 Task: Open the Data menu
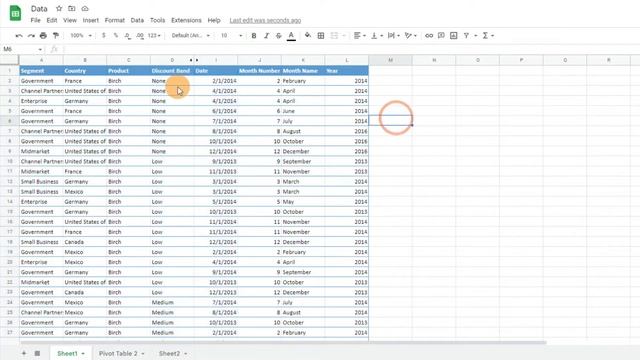point(137,20)
